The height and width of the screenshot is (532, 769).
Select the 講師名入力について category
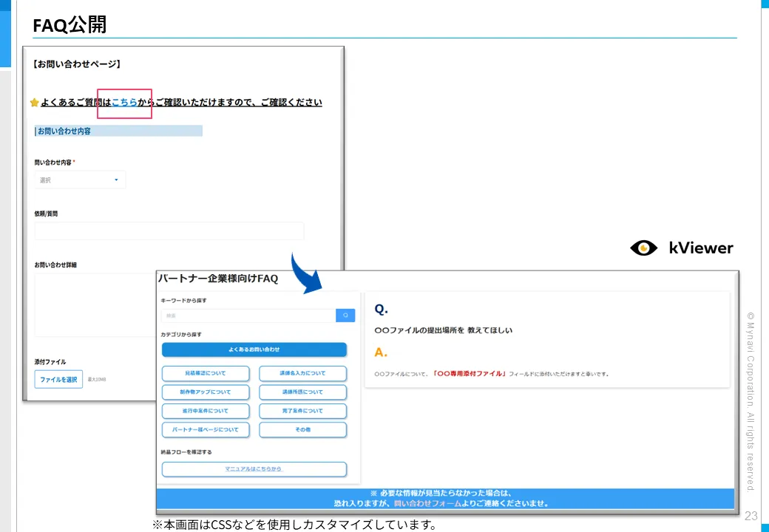tap(302, 373)
